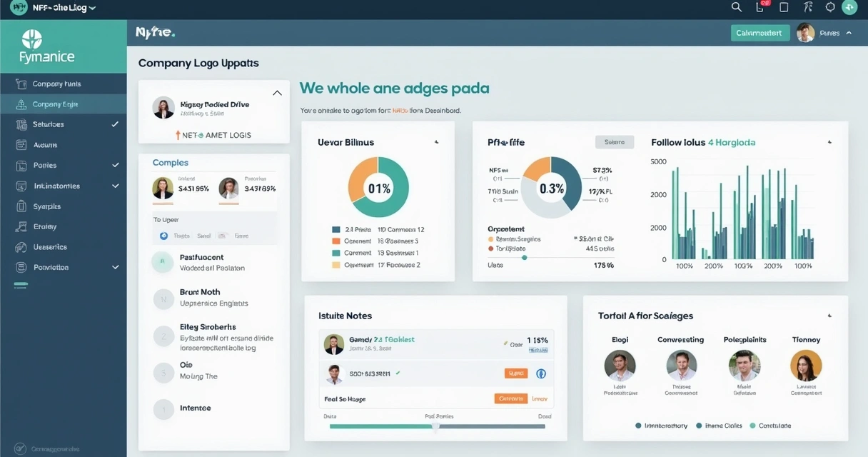Click the Uesesrics sidebar icon

[x=20, y=247]
